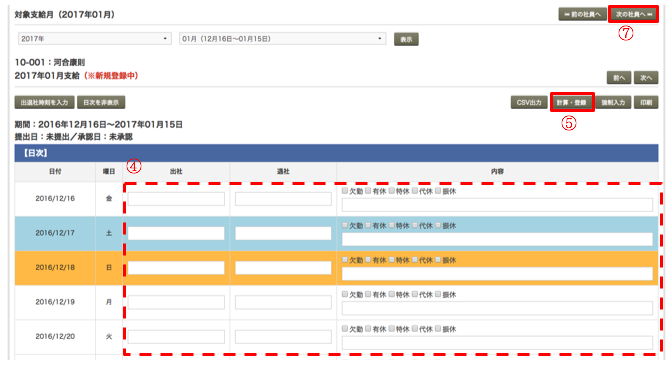Check 有休 for 2016/12/17

[x=368, y=226]
